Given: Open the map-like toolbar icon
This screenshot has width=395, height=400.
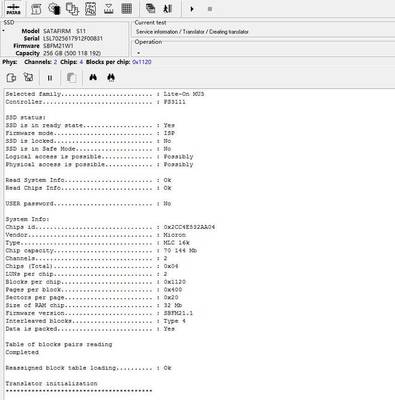Looking at the screenshot, I should pos(90,9).
